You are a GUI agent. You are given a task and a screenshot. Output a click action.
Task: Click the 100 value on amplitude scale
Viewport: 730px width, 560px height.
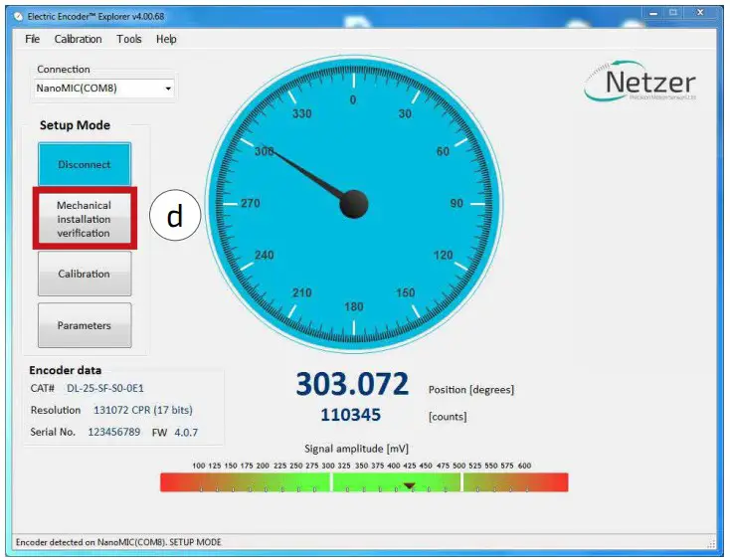pyautogui.click(x=198, y=466)
